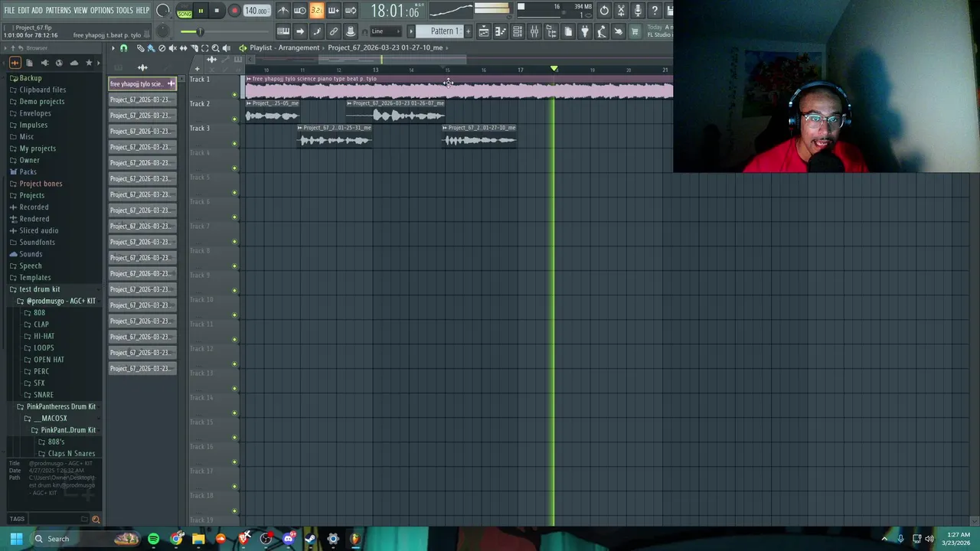Add new pattern with plus button
The height and width of the screenshot is (551, 980).
(x=469, y=31)
